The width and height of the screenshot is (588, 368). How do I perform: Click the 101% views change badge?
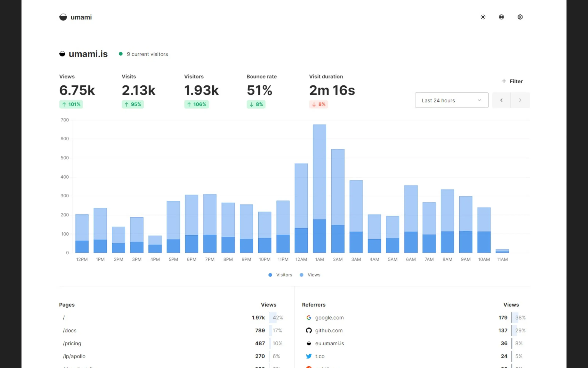pos(71,104)
